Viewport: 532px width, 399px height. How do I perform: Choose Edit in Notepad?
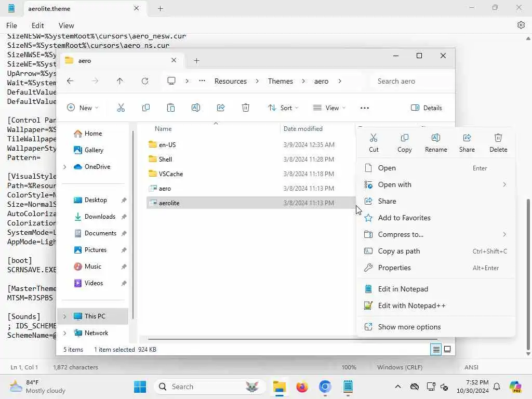click(436, 289)
